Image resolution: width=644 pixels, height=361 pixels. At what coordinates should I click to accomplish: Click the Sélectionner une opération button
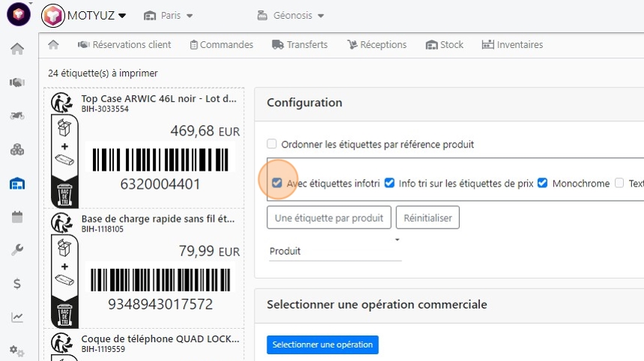[x=322, y=345]
